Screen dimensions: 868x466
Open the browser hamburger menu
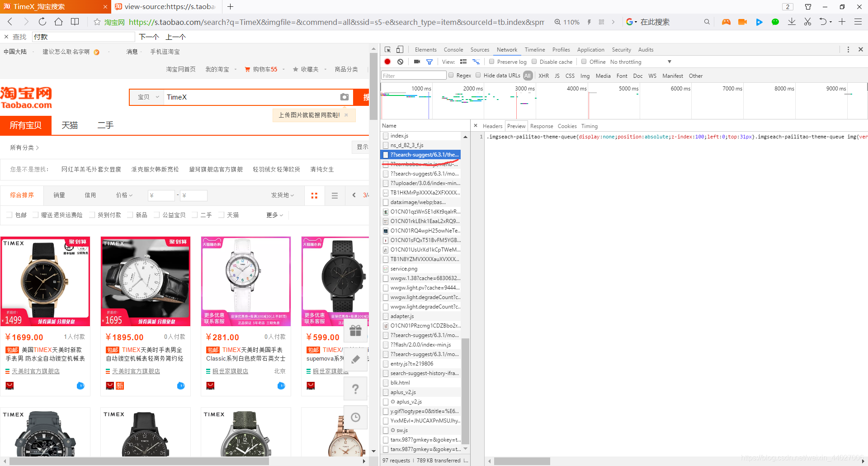pyautogui.click(x=858, y=22)
